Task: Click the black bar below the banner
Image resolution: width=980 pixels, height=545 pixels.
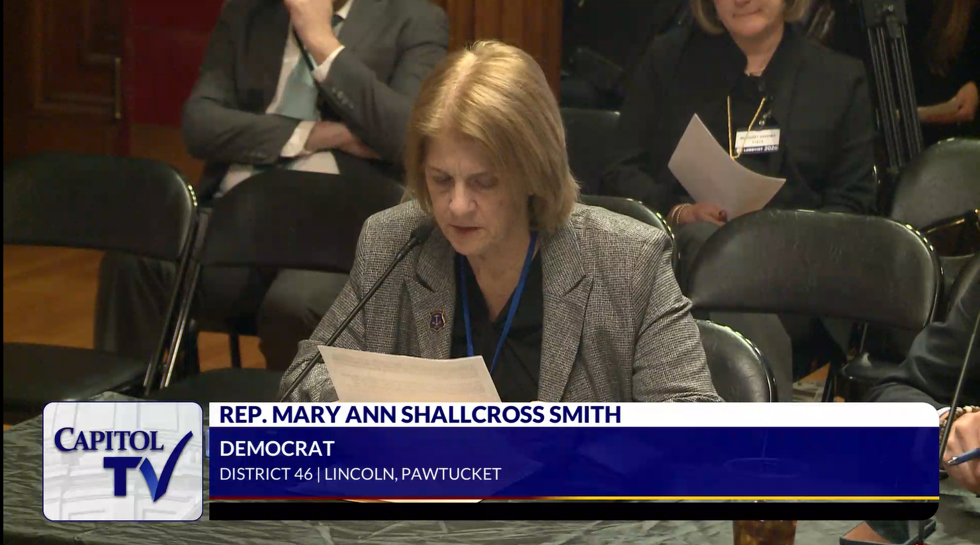Action: coord(573,510)
